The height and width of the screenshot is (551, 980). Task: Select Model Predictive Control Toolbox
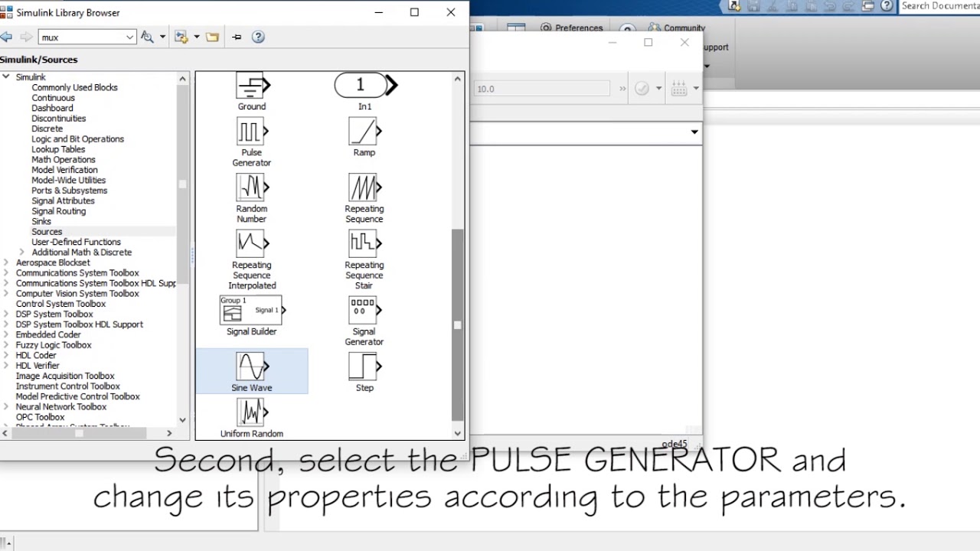click(78, 396)
